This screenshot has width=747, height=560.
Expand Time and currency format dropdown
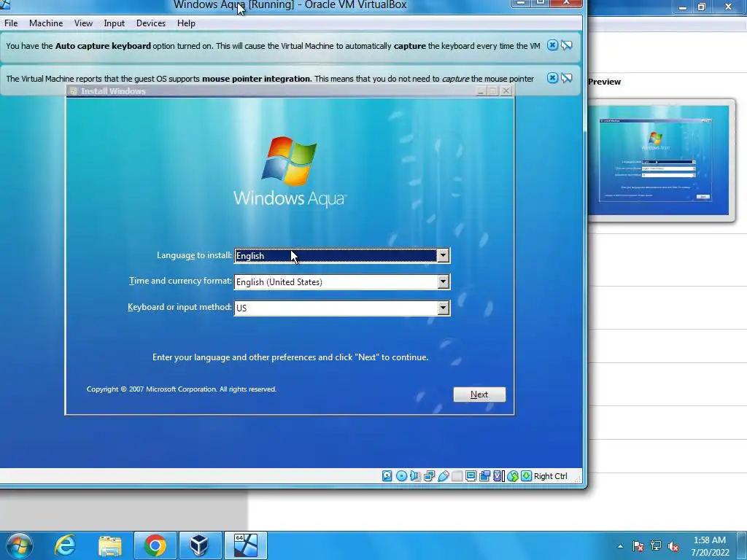click(443, 282)
